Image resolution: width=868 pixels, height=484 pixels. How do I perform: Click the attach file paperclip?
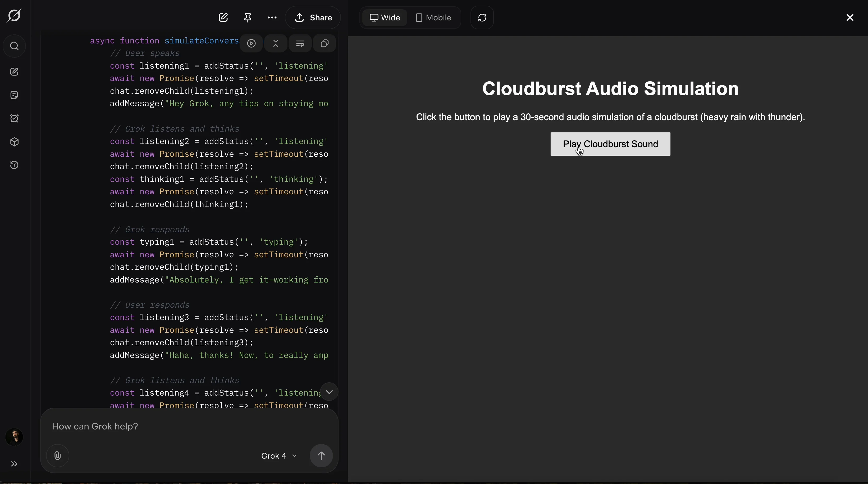pyautogui.click(x=58, y=456)
